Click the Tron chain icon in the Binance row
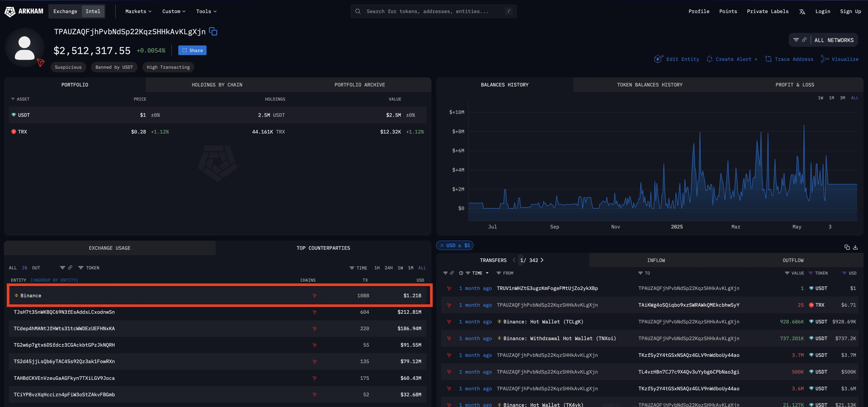Screen dimensions: 868x407 (x=314, y=295)
